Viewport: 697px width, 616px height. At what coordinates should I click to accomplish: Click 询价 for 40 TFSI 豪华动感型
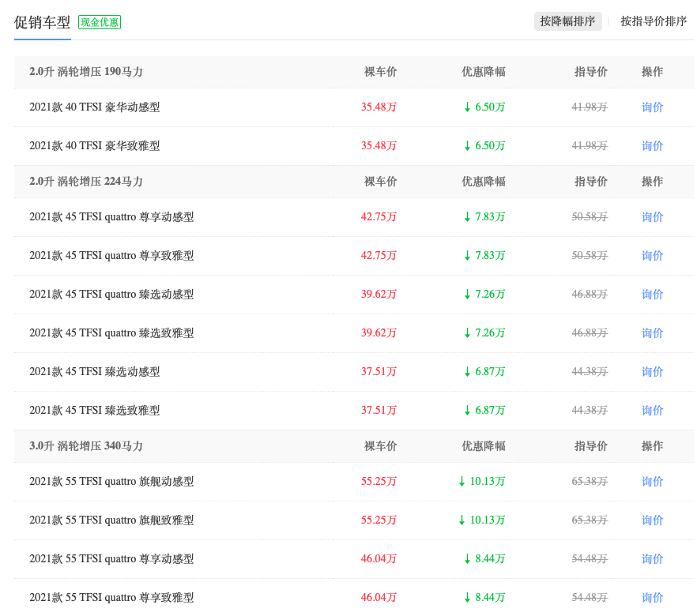click(x=652, y=107)
